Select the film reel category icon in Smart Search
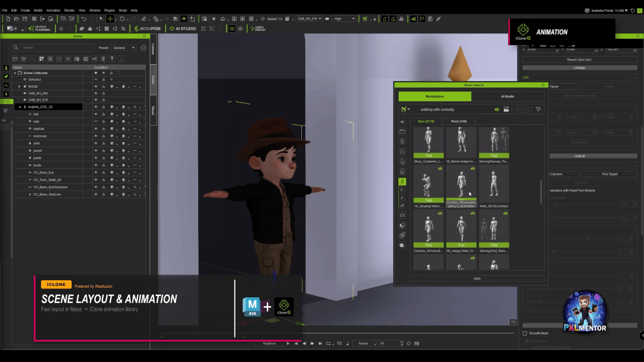The height and width of the screenshot is (362, 644). (x=402, y=246)
